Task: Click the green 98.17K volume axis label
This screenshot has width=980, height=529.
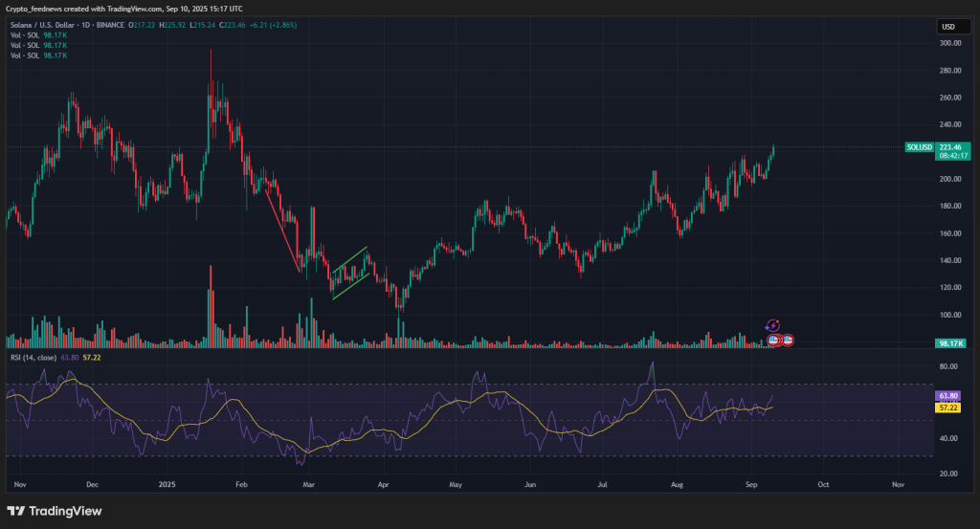Action: tap(950, 342)
